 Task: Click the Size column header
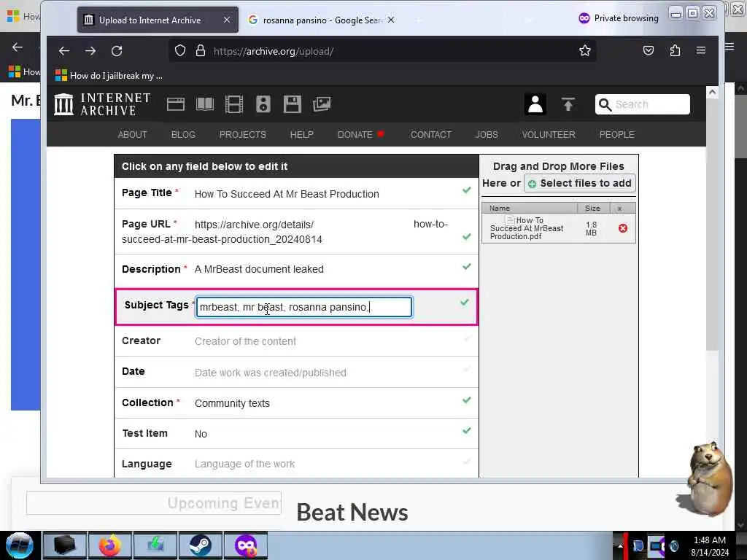tap(593, 208)
